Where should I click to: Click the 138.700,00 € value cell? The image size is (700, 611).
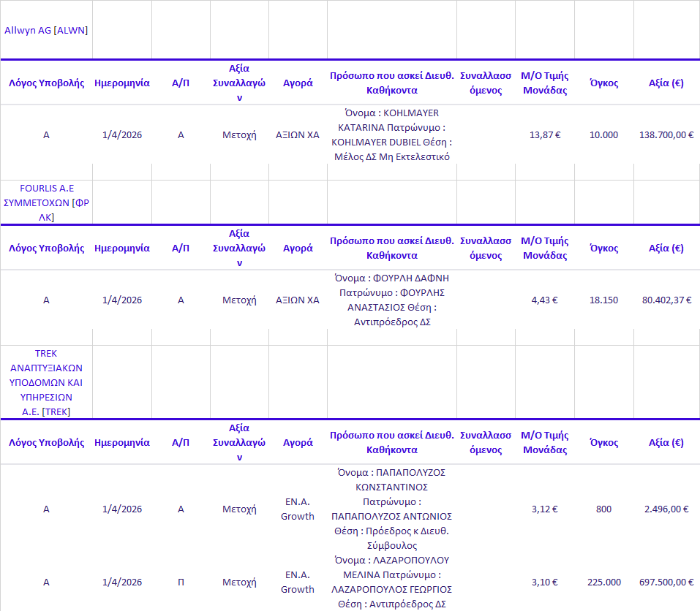coord(666,134)
